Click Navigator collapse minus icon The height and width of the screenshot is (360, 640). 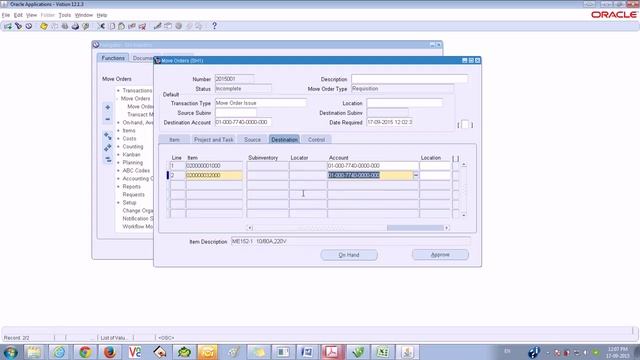(x=107, y=119)
